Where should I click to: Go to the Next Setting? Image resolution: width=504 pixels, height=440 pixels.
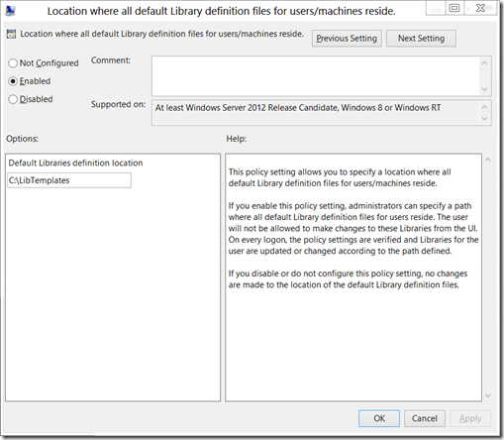[421, 39]
